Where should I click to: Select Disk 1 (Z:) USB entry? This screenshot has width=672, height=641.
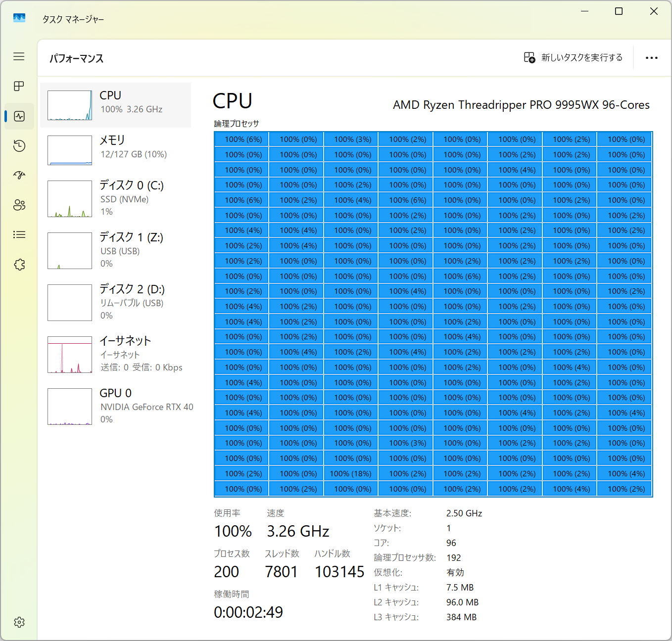pos(115,250)
